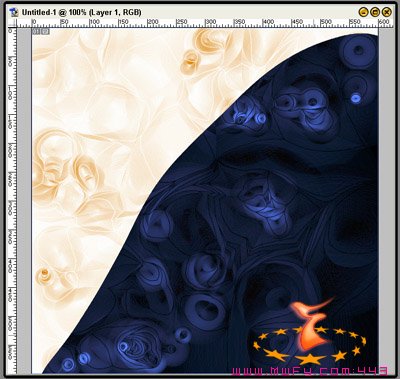
Task: Click the large bottom yellow star in the ring
Action: click(x=310, y=359)
